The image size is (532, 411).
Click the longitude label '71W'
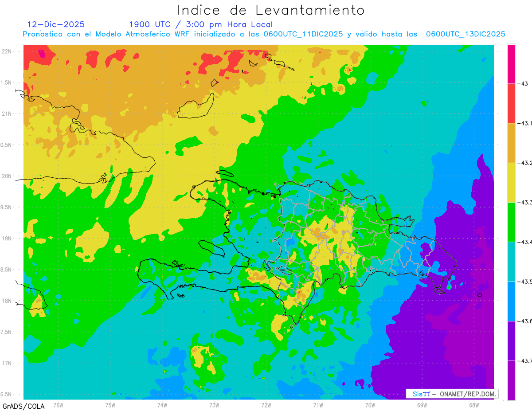(318, 405)
